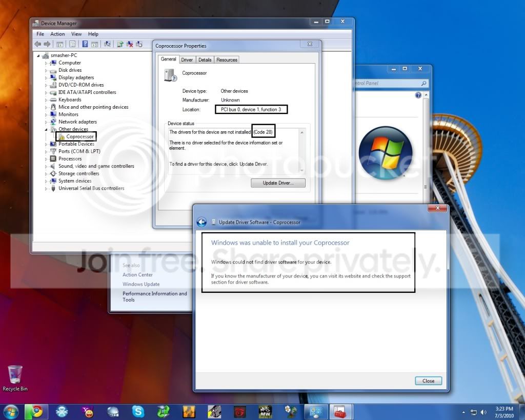Click the Help icon in Device Manager toolbar

pos(85,44)
